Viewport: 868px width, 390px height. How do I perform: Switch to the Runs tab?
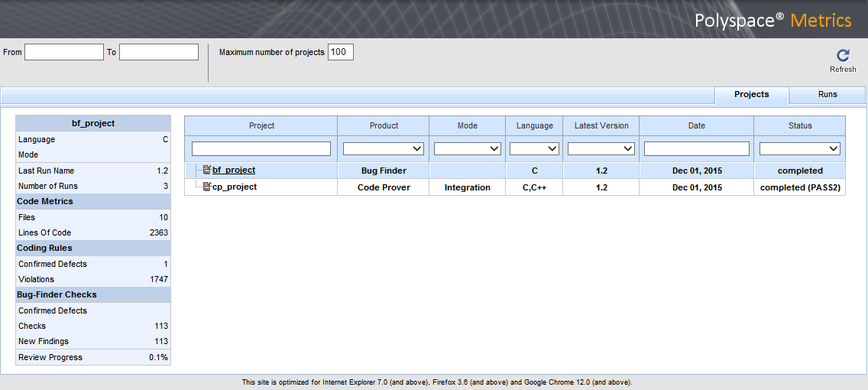click(828, 95)
